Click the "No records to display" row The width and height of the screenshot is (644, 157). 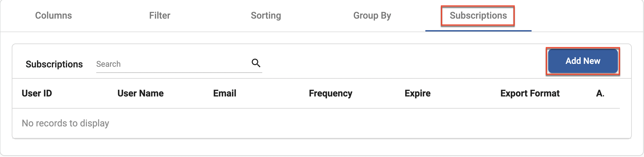pos(66,123)
